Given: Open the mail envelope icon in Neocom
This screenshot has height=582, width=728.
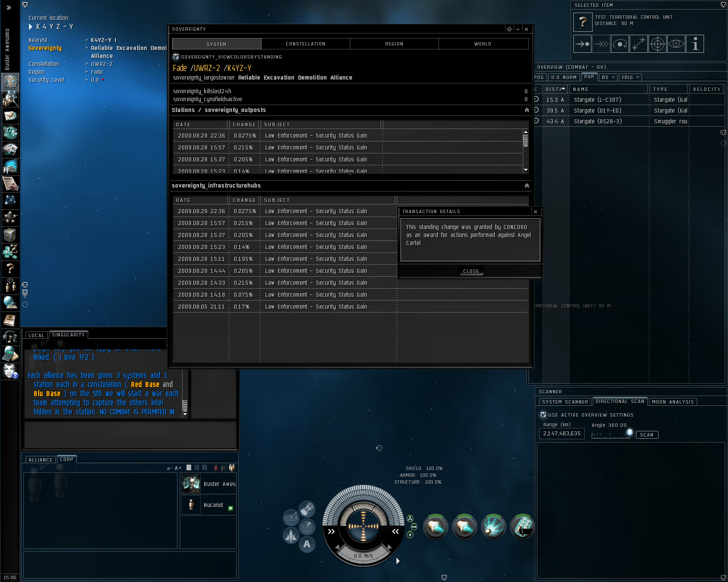Looking at the screenshot, I should pyautogui.click(x=10, y=115).
